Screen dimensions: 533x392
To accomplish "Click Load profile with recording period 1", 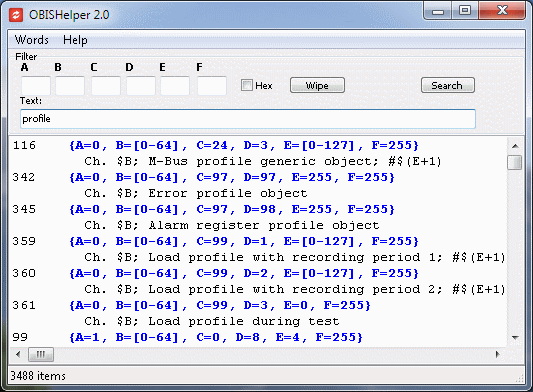I will pyautogui.click(x=295, y=257).
